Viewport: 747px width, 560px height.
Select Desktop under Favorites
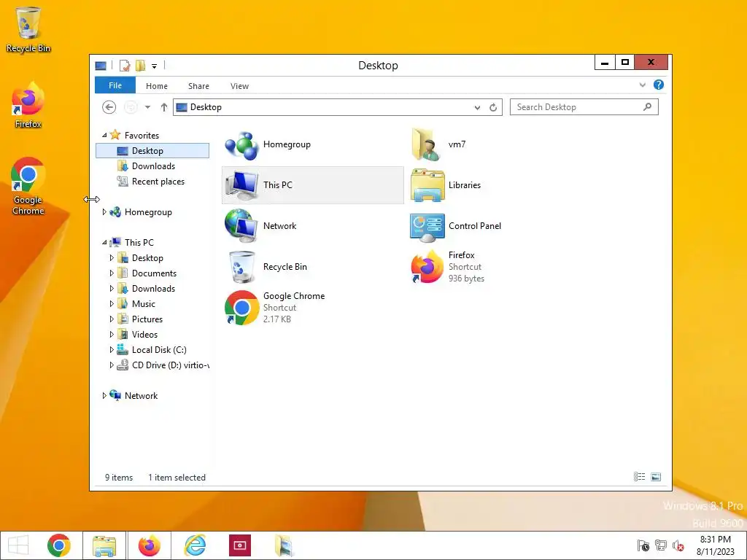[152, 151]
